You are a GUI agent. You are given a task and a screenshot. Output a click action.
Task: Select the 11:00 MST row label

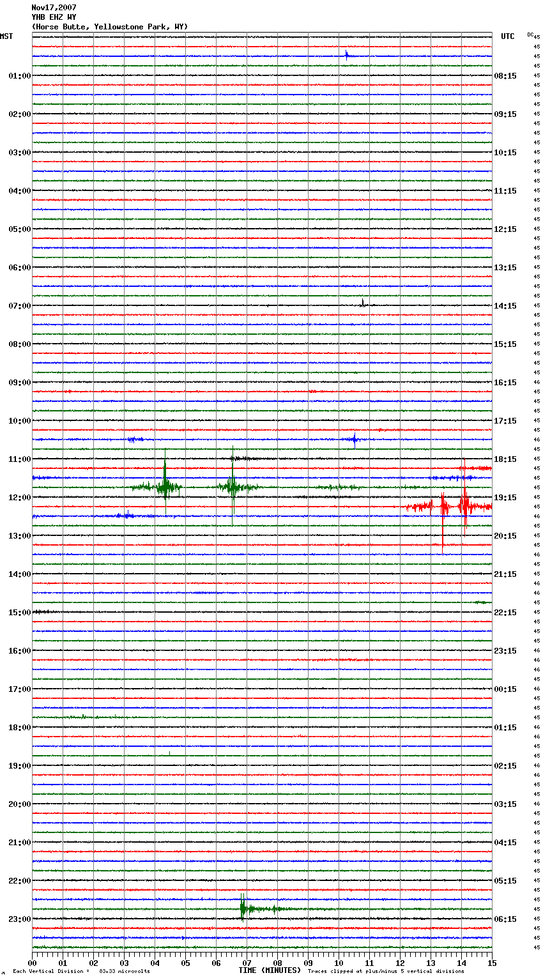(x=19, y=459)
